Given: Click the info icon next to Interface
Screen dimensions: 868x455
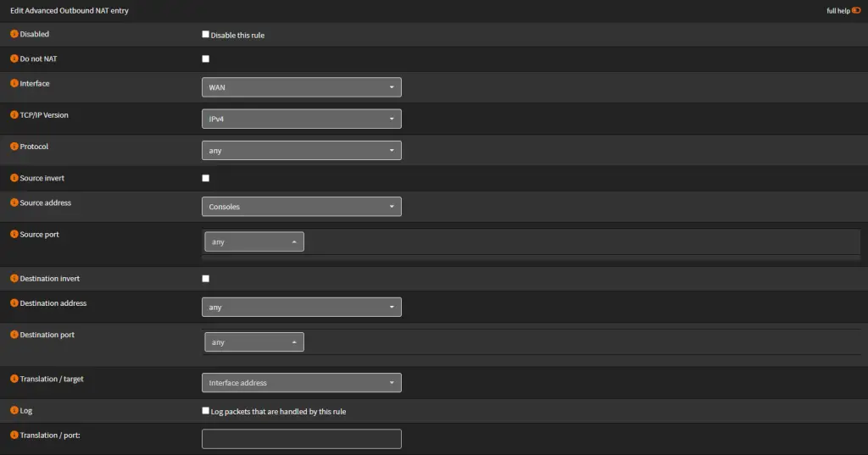Looking at the screenshot, I should 14,84.
